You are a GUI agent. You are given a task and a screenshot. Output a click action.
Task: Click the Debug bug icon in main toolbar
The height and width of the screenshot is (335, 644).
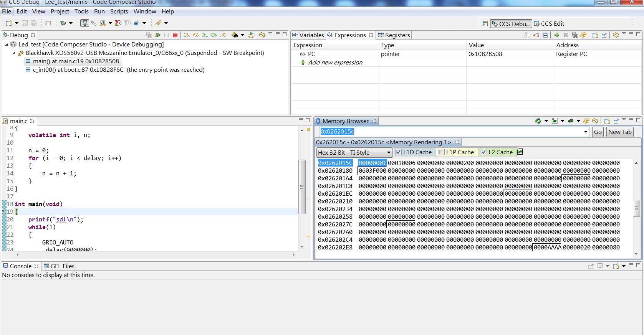coord(63,23)
